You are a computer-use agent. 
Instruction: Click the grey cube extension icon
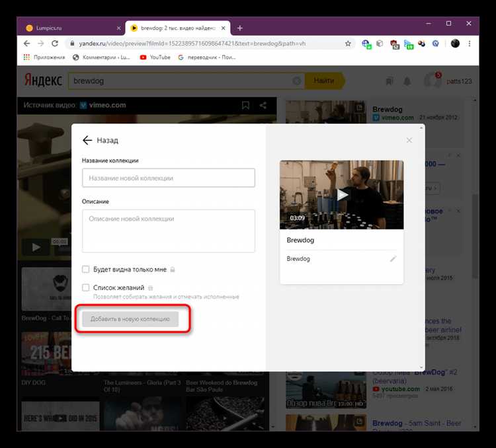(380, 44)
